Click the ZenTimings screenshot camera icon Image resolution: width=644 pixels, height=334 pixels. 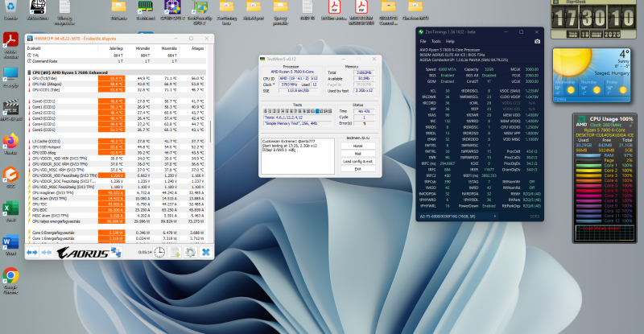[538, 40]
